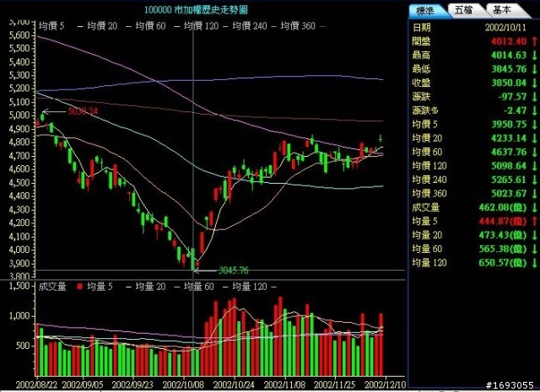The image size is (540, 392).
Task: Click the date value 2002/10/11 in the side panel
Action: (x=505, y=28)
